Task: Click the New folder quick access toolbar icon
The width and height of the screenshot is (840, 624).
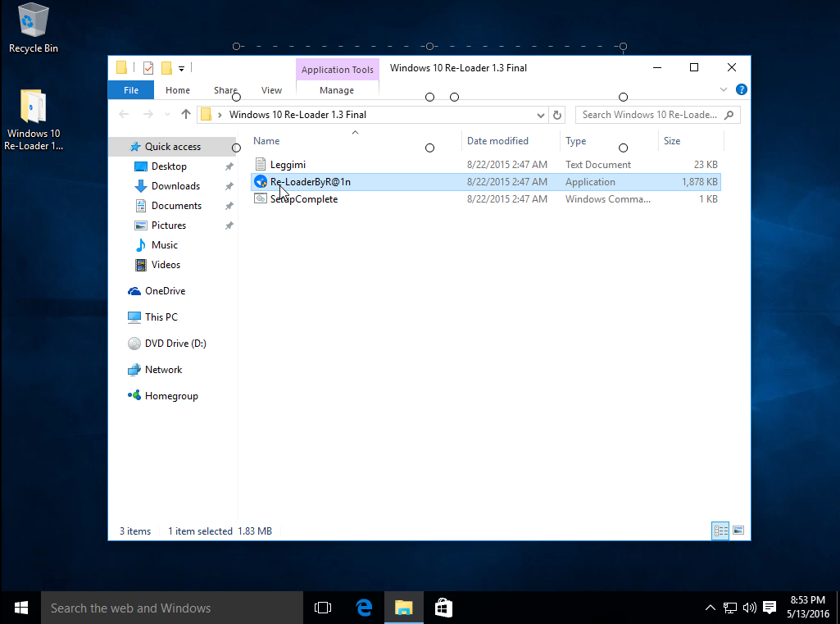Action: (166, 68)
